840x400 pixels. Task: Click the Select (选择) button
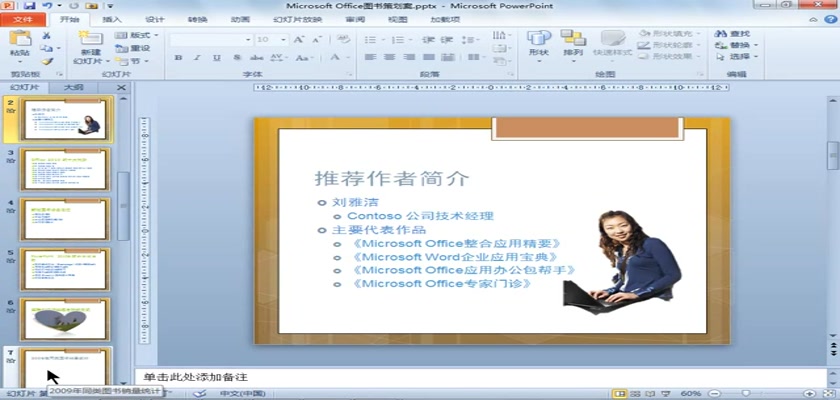coord(736,56)
